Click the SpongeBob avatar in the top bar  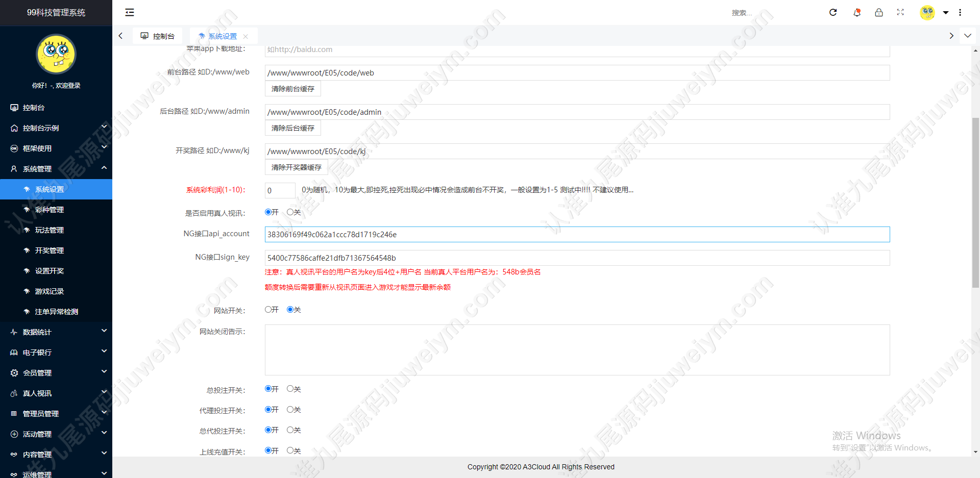(x=927, y=12)
